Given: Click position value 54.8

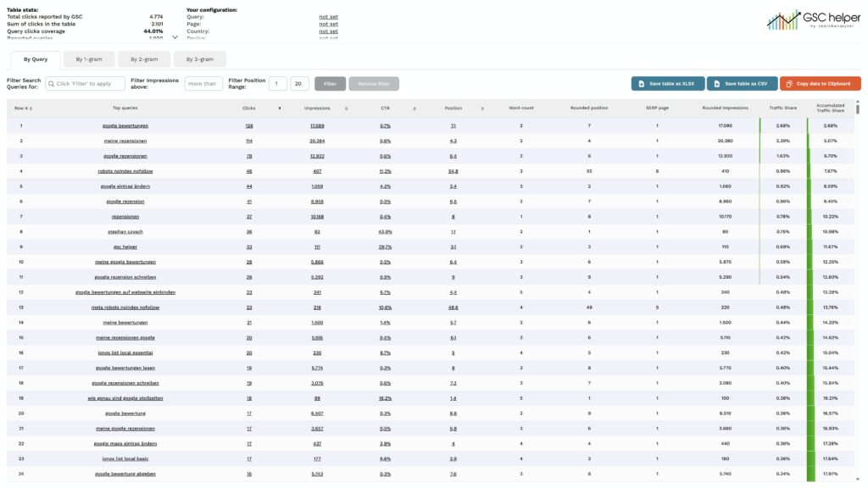Looking at the screenshot, I should click(x=453, y=171).
